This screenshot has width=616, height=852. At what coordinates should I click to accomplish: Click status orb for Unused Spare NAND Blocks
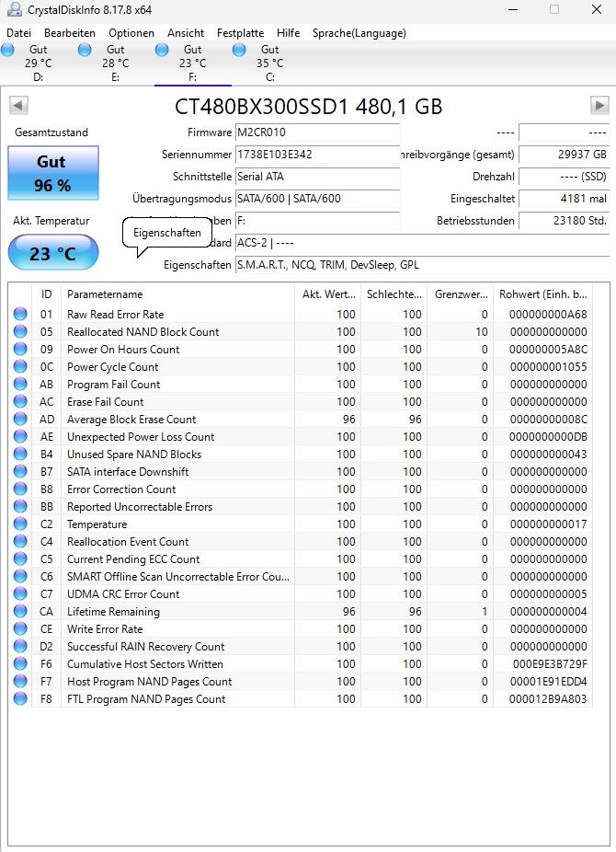coord(20,454)
